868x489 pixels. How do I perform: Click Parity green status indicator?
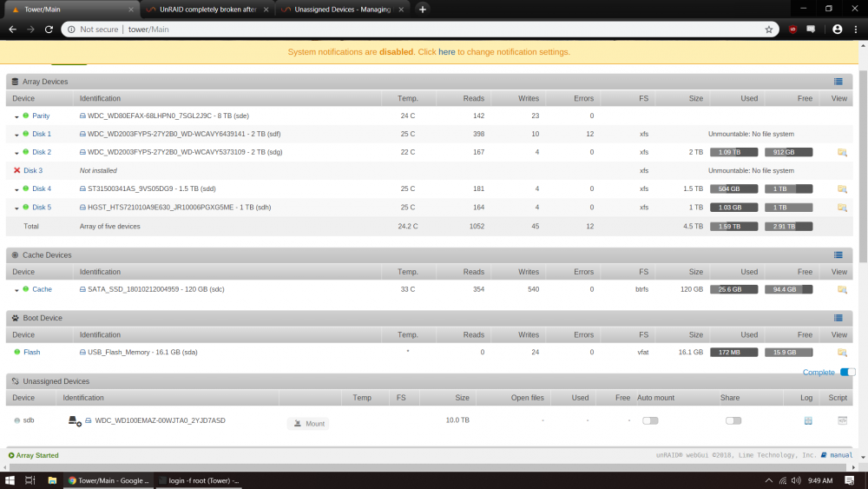coord(25,116)
